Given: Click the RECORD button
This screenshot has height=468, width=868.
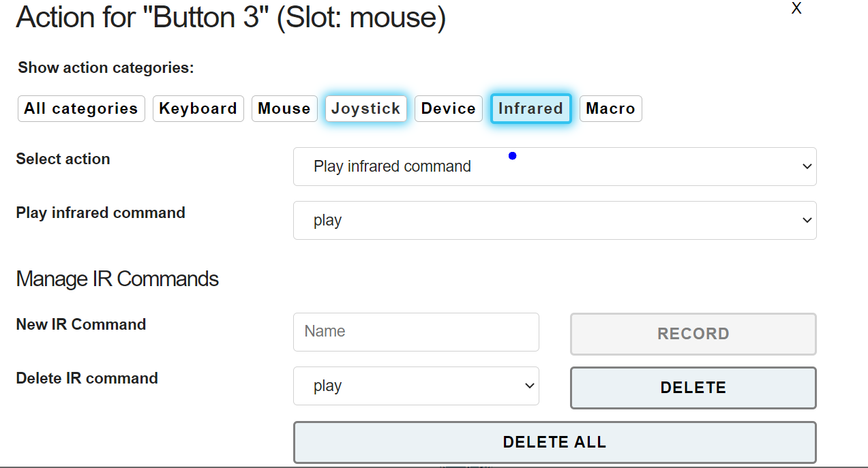Looking at the screenshot, I should point(693,334).
